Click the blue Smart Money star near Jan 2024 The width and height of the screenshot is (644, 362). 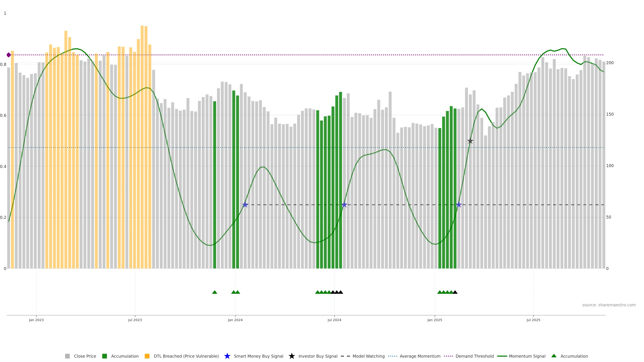tap(245, 205)
